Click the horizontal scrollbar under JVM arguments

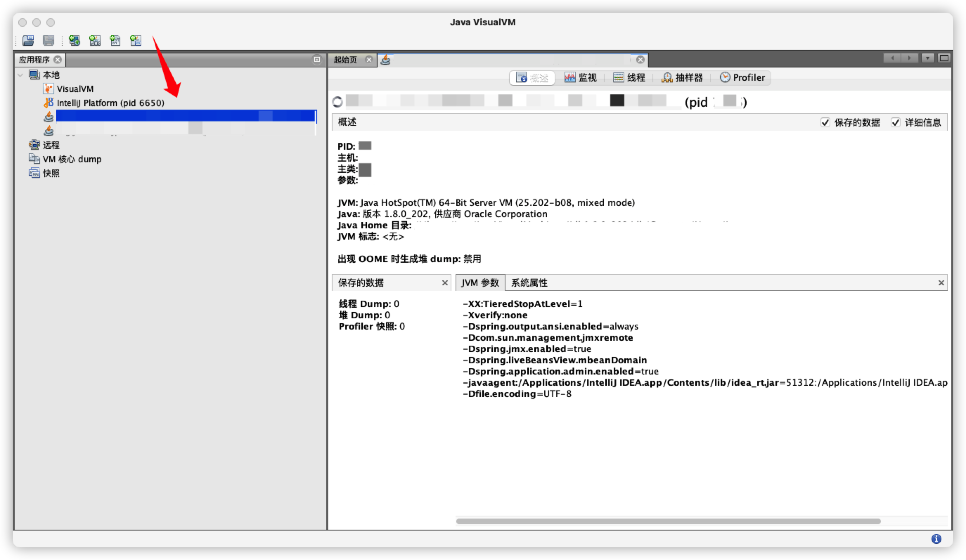(x=668, y=521)
